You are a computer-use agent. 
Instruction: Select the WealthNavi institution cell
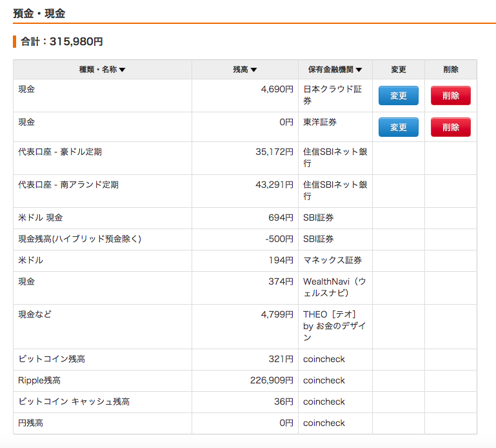click(x=335, y=288)
